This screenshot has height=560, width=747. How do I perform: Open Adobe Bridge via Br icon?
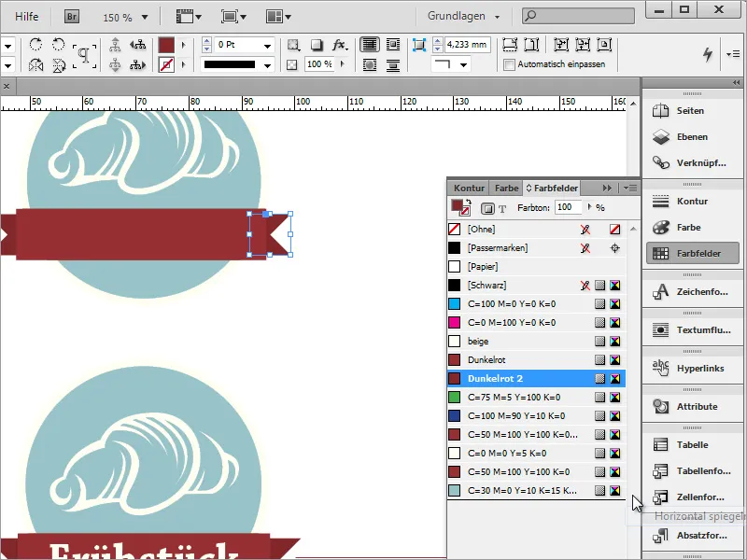click(72, 17)
